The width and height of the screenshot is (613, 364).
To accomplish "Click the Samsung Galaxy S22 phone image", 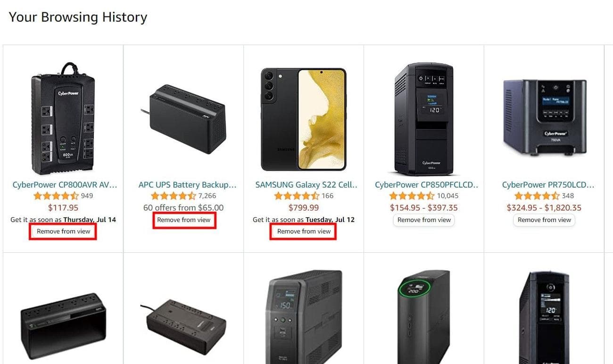I will 304,119.
